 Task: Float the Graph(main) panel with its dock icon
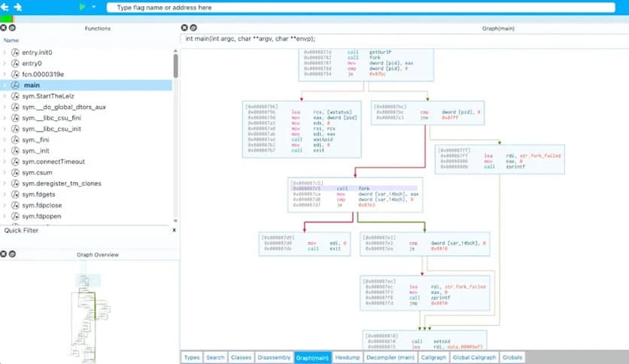(193, 28)
